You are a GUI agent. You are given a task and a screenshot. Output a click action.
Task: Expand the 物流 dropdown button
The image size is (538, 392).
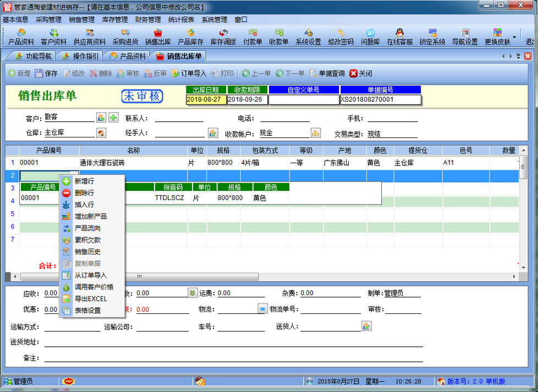coord(262,309)
